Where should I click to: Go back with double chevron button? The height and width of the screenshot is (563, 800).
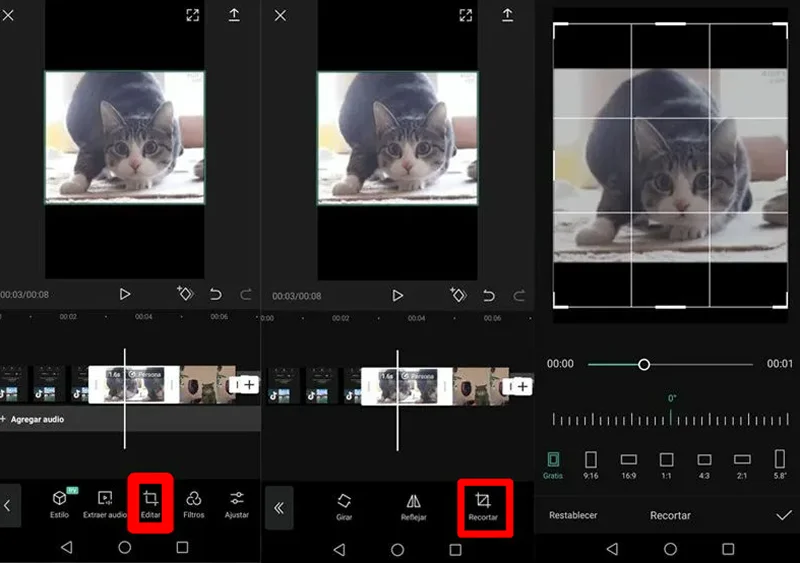[x=279, y=508]
